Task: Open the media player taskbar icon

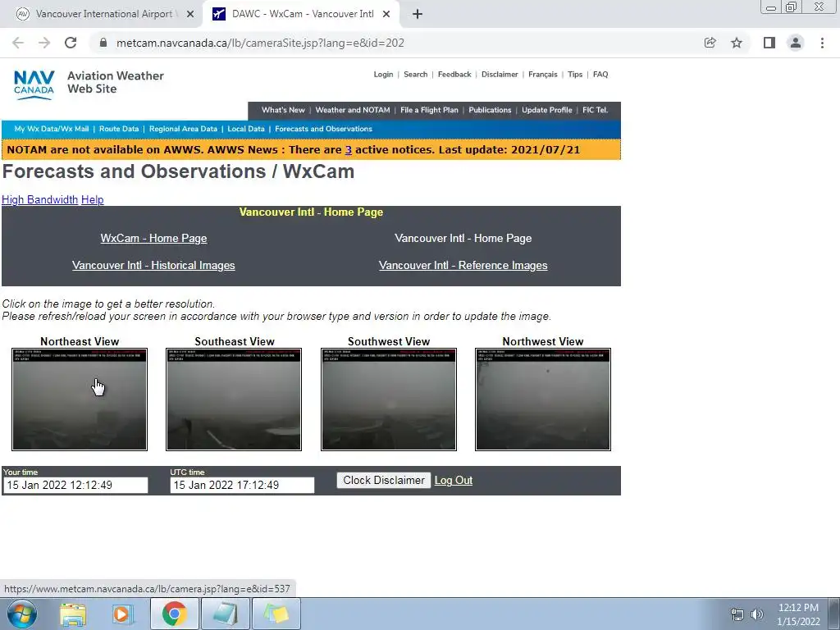Action: pyautogui.click(x=122, y=614)
